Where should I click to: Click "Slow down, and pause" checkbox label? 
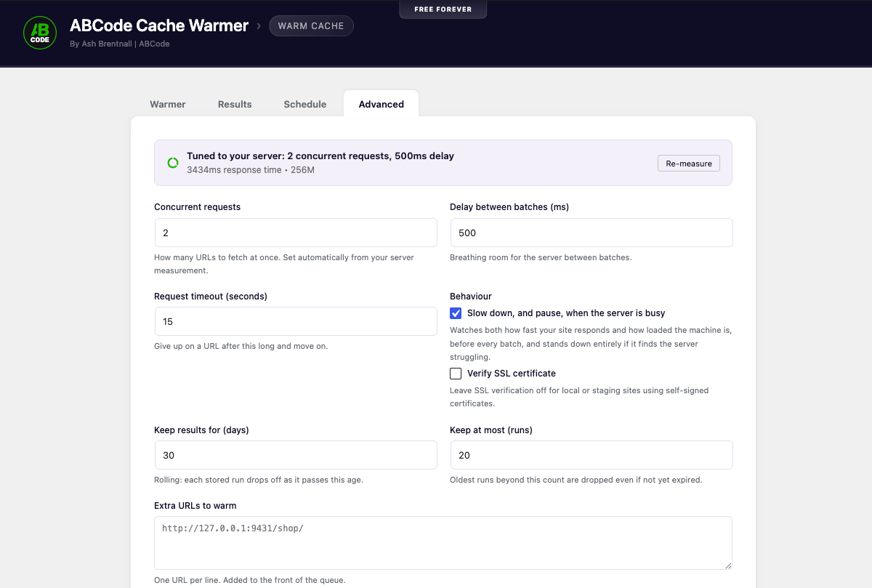(566, 313)
